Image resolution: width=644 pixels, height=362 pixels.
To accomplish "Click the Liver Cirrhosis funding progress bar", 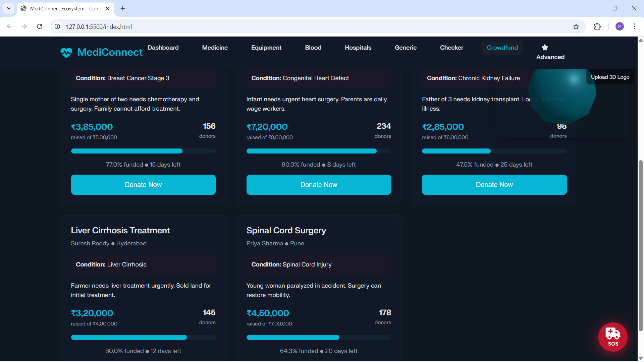I will [143, 337].
